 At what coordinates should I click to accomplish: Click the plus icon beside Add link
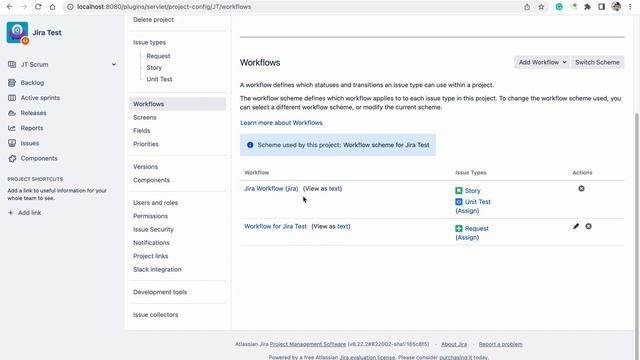tap(11, 213)
